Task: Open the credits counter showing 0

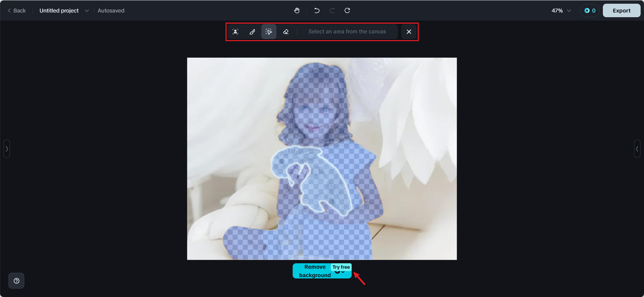Action: pyautogui.click(x=590, y=11)
